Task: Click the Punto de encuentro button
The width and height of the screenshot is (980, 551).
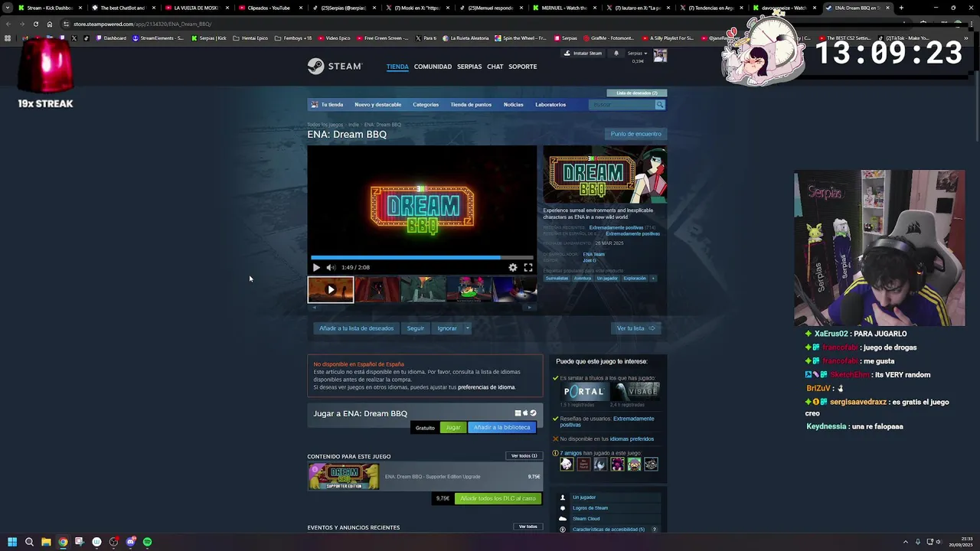Action: pyautogui.click(x=635, y=134)
